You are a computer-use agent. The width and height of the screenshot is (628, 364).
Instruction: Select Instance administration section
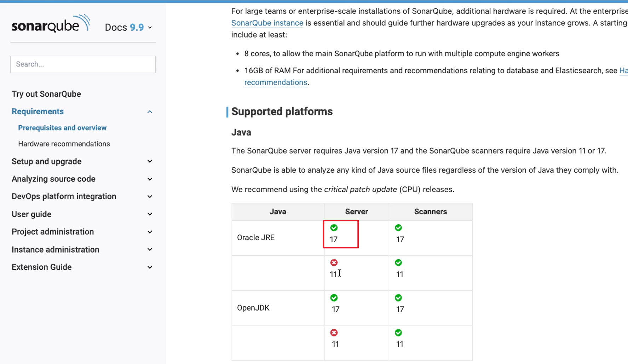pyautogui.click(x=56, y=250)
